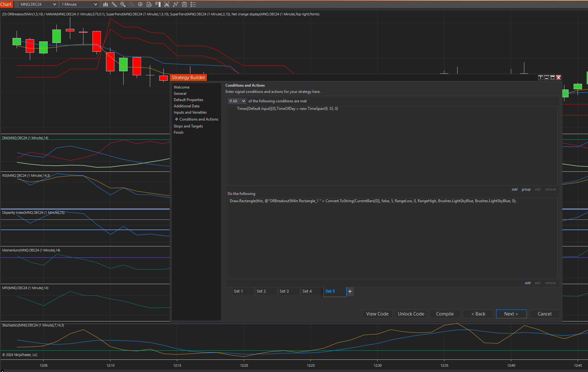The image size is (588, 372).
Task: Click the DM(MNQ DEC24) panel label
Action: [x=25, y=138]
